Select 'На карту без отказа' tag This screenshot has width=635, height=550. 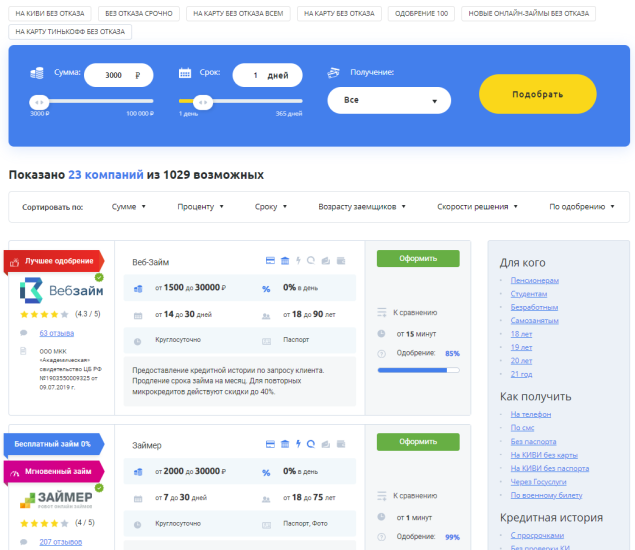point(339,13)
